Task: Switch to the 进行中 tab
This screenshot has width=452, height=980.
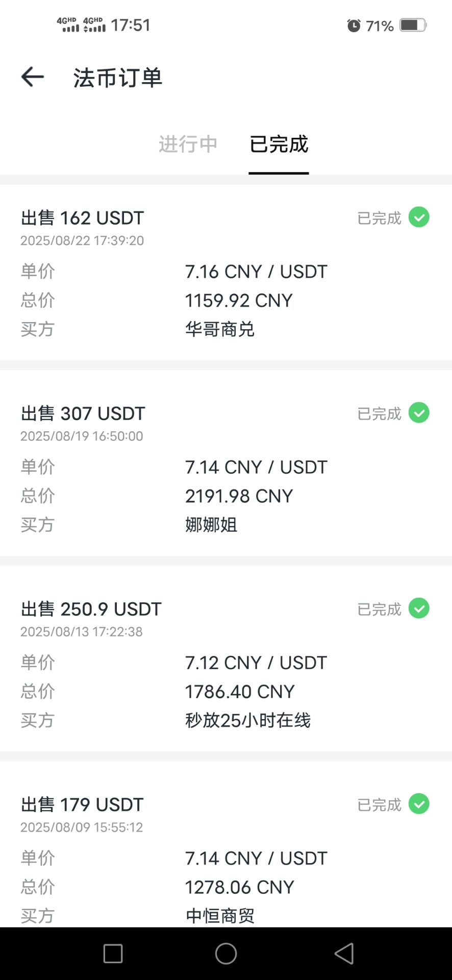Action: pyautogui.click(x=188, y=144)
